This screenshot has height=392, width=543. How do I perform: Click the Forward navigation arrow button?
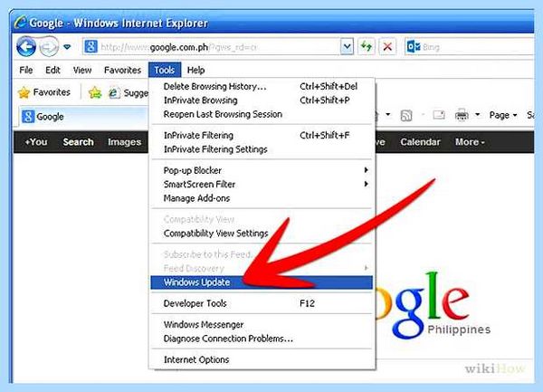point(49,47)
